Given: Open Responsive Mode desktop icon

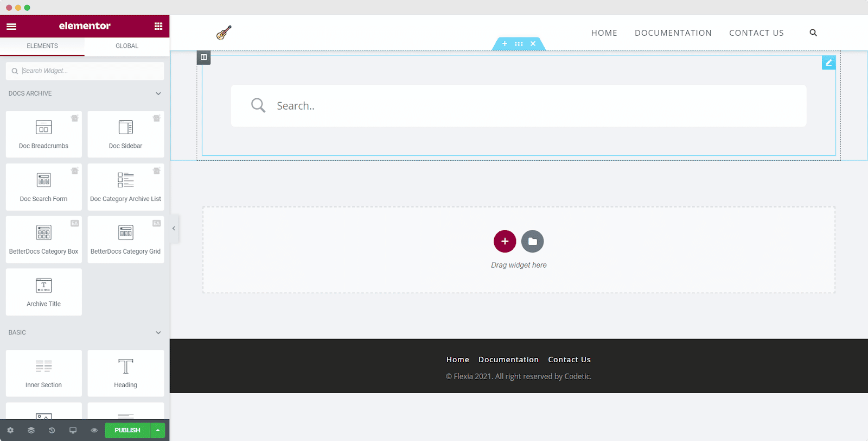Looking at the screenshot, I should [73, 430].
